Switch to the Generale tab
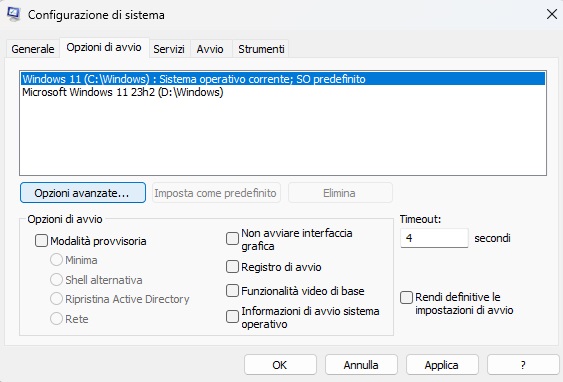This screenshot has height=382, width=563. [33, 49]
